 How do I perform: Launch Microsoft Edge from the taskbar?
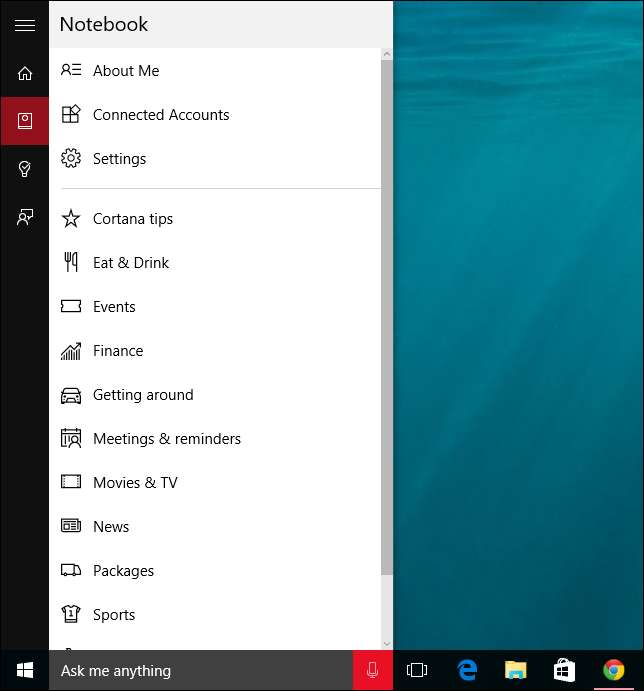467,670
